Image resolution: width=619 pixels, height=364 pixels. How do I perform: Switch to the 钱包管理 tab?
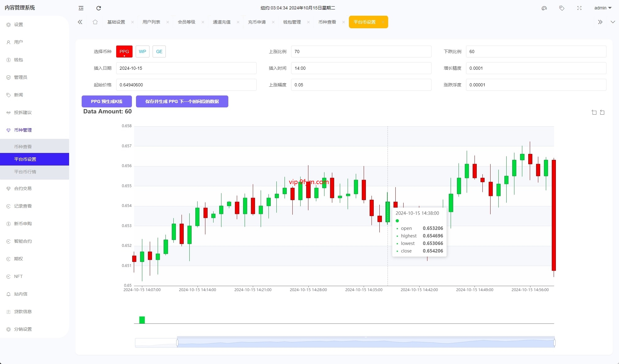[x=292, y=22]
